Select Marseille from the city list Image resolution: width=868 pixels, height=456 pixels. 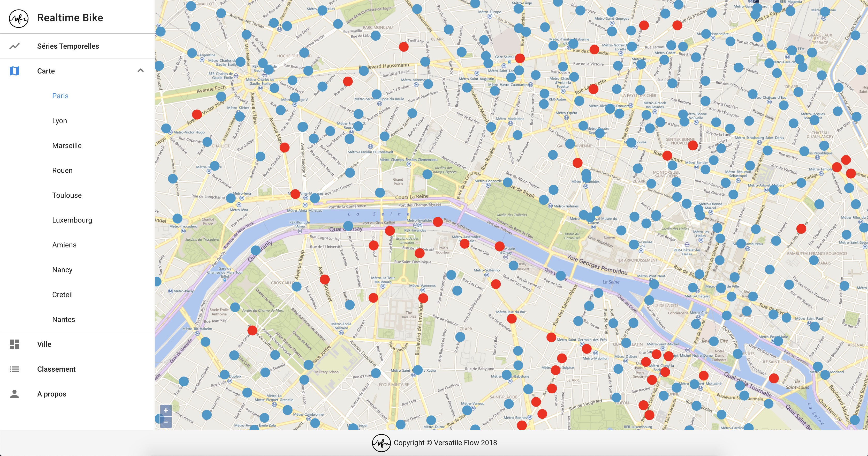(67, 145)
